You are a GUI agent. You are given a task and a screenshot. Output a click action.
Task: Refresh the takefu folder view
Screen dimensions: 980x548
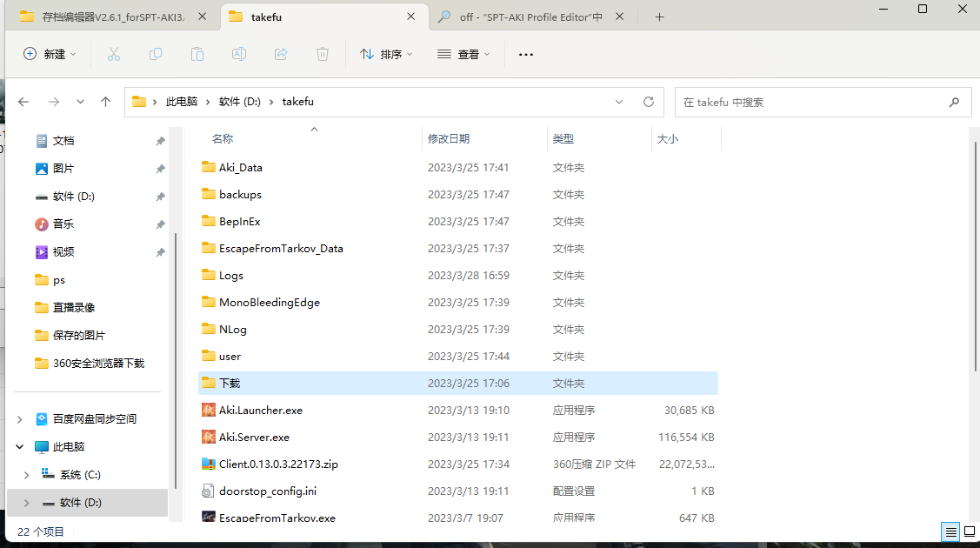tap(649, 102)
